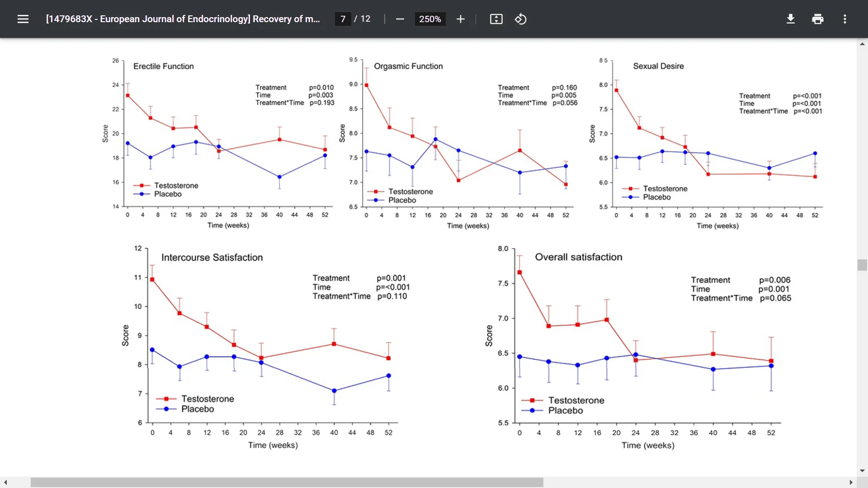Click the vertical scrollbar down arrow
The image size is (868, 488).
(862, 471)
